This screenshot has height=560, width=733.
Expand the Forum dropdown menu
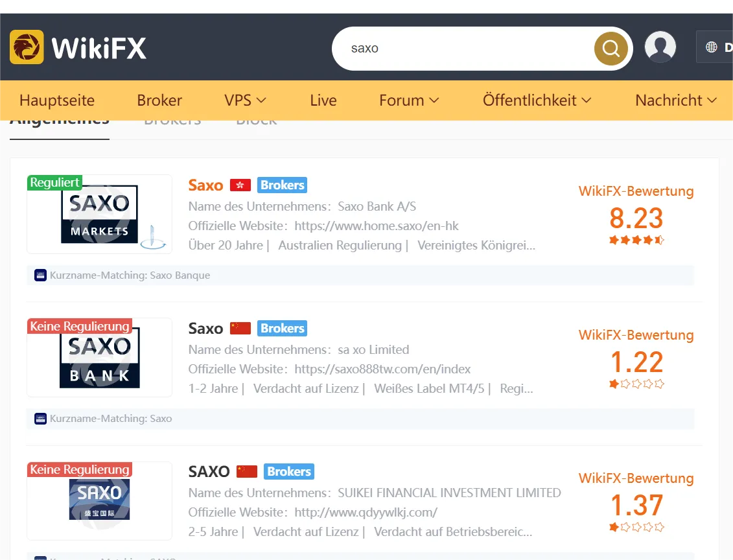pyautogui.click(x=409, y=100)
